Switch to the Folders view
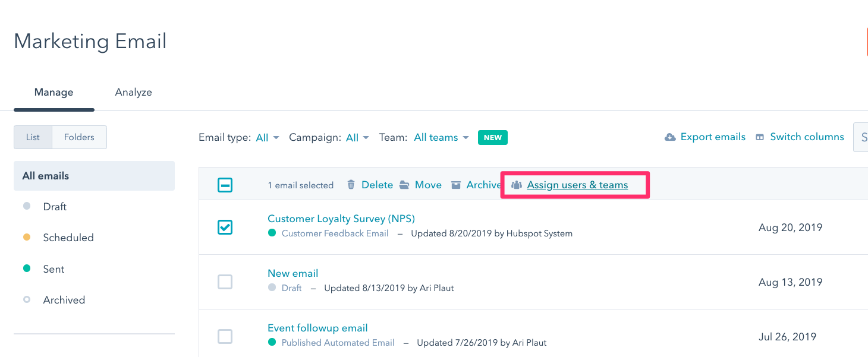The height and width of the screenshot is (357, 868). tap(79, 137)
